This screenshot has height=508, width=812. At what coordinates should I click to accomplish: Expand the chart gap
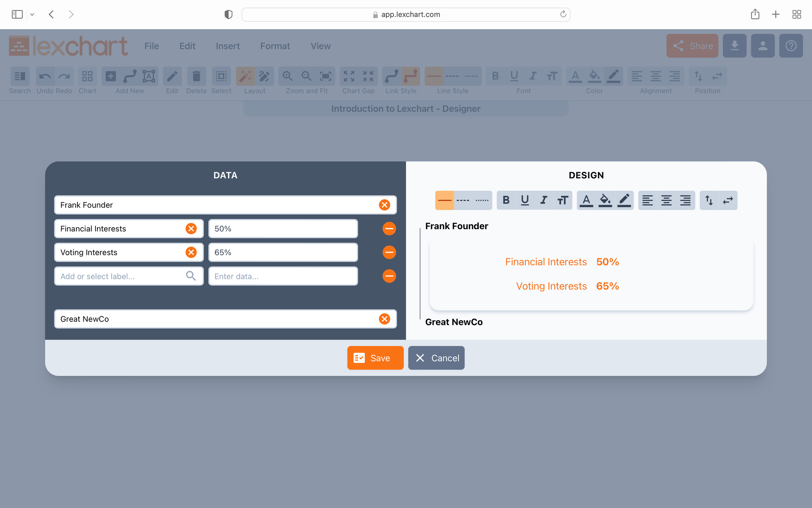coord(349,76)
